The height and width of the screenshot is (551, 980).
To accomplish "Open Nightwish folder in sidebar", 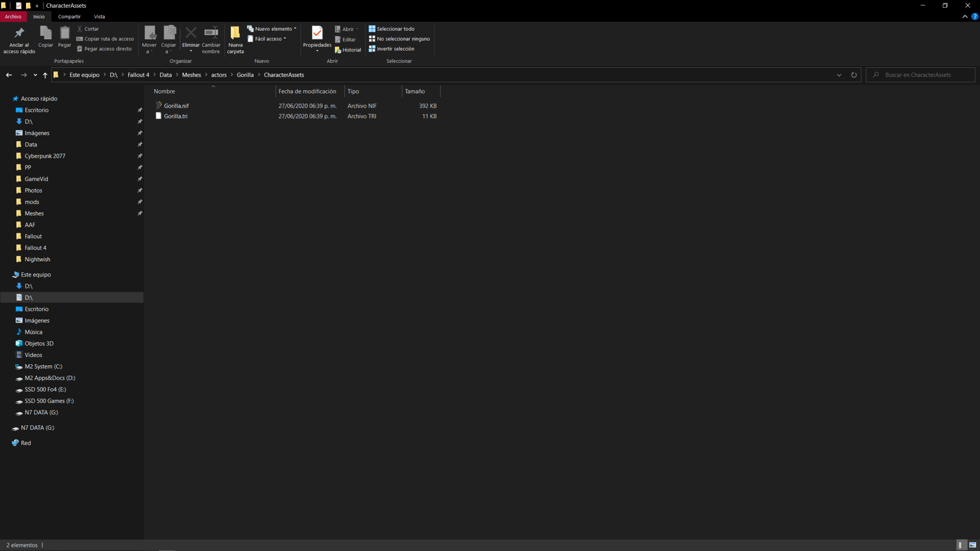I will [x=37, y=260].
